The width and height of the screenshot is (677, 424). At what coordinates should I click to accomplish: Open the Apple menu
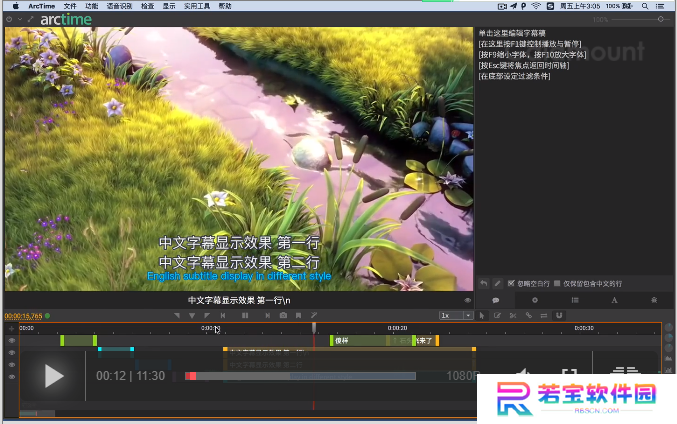pyautogui.click(x=16, y=6)
